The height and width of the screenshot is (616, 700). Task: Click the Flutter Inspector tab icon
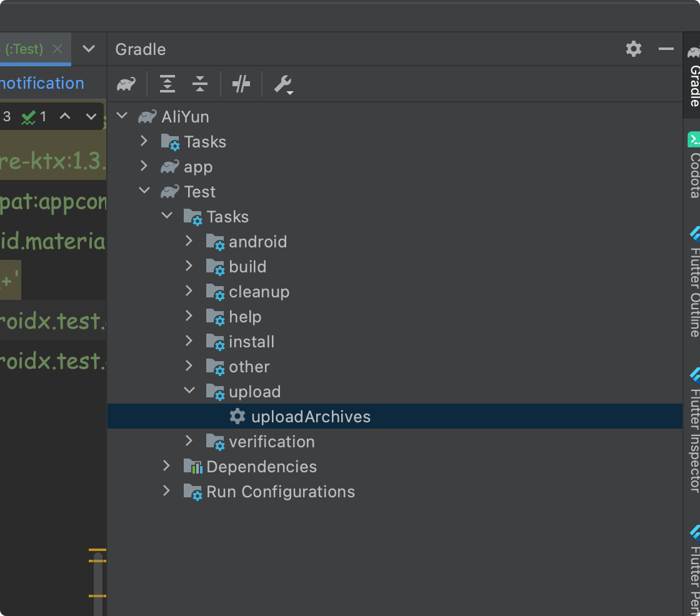pyautogui.click(x=694, y=375)
